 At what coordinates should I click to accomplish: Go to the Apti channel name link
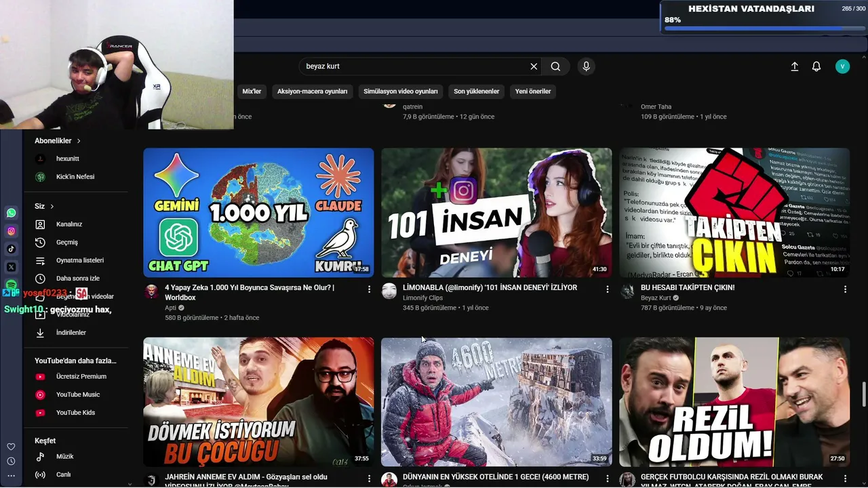pos(170,308)
